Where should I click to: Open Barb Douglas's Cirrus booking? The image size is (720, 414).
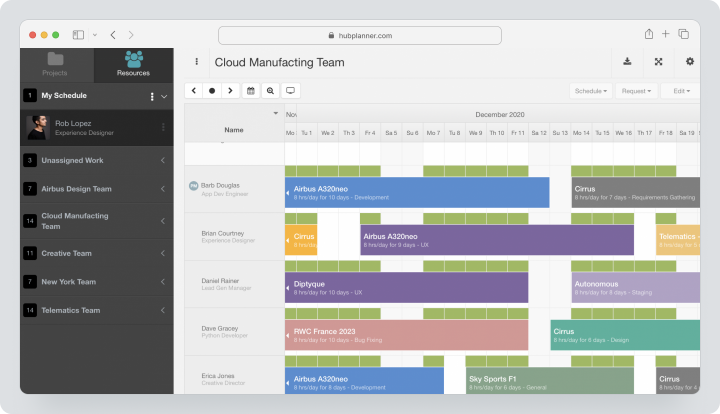[636, 193]
